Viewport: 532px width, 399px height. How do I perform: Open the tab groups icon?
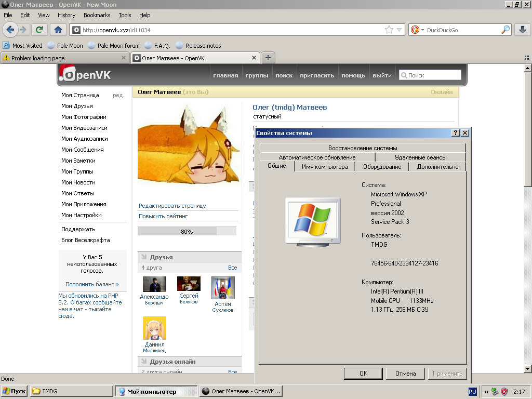point(527,58)
